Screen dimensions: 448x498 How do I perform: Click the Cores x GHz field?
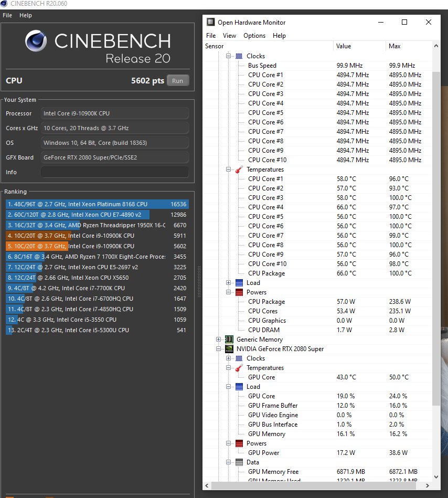click(x=114, y=128)
